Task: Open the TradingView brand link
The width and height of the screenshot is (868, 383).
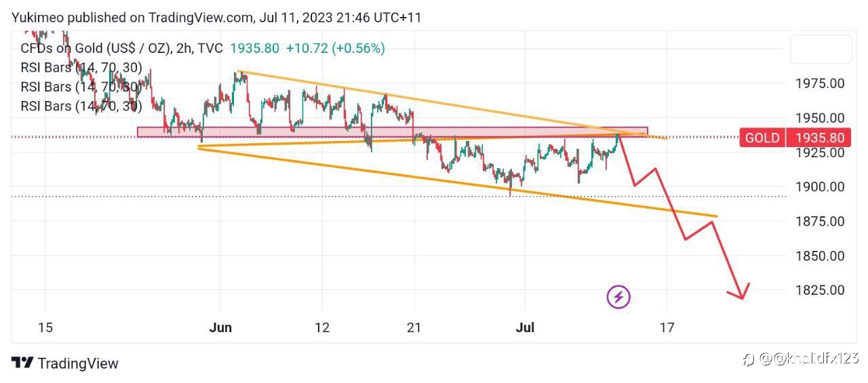Action: (65, 363)
